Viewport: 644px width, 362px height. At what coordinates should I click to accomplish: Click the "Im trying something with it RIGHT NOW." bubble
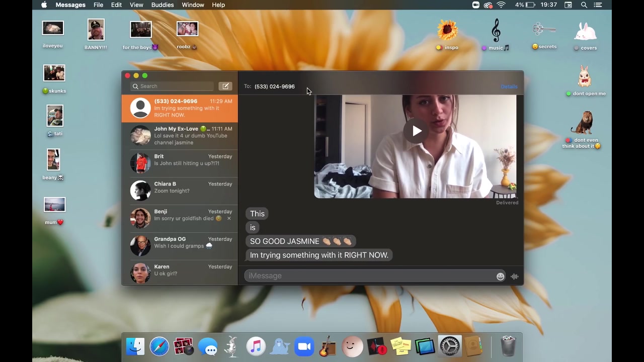tap(319, 255)
